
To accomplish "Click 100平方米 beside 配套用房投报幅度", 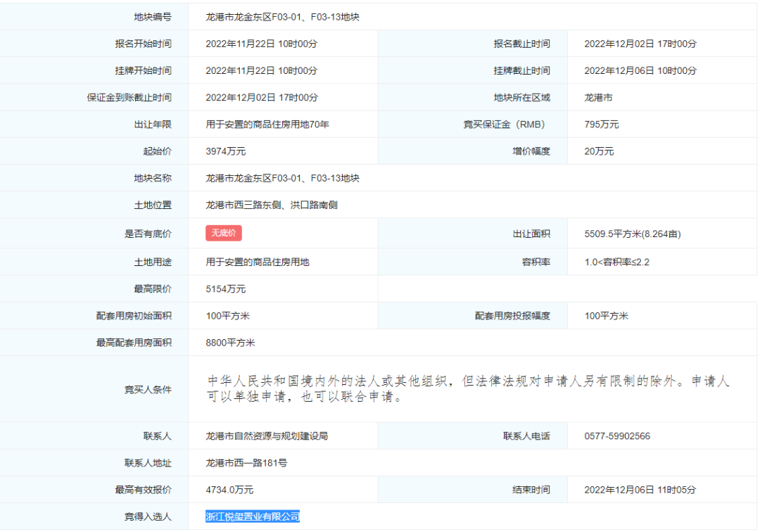I will pyautogui.click(x=607, y=316).
